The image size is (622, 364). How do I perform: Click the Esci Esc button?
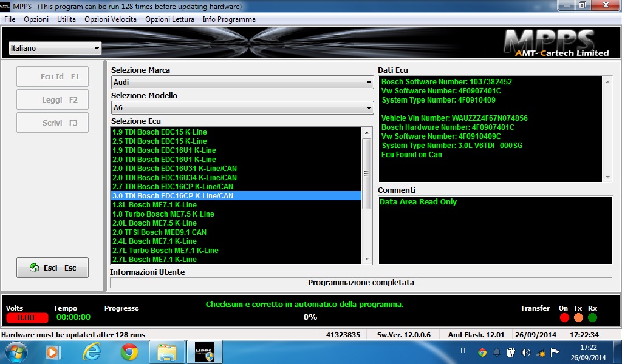click(52, 268)
